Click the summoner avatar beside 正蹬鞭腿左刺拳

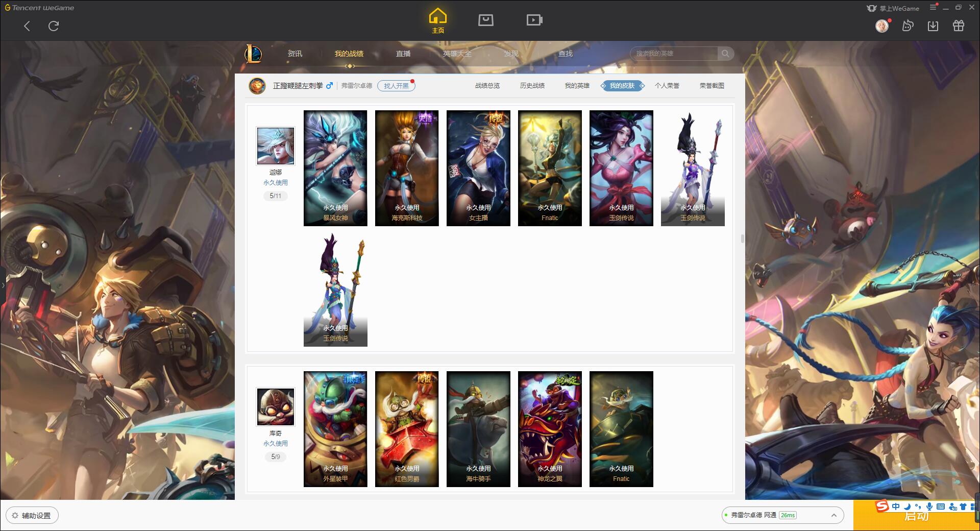[x=257, y=86]
